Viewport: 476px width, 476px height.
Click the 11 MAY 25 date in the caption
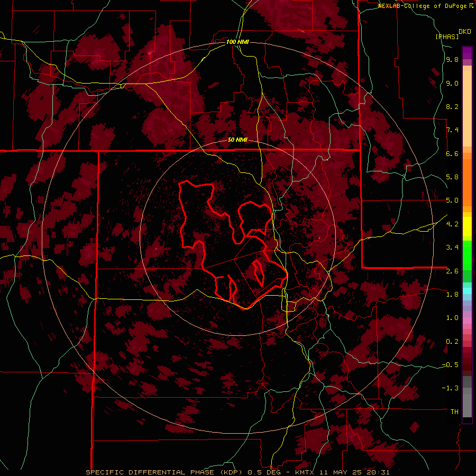point(342,472)
